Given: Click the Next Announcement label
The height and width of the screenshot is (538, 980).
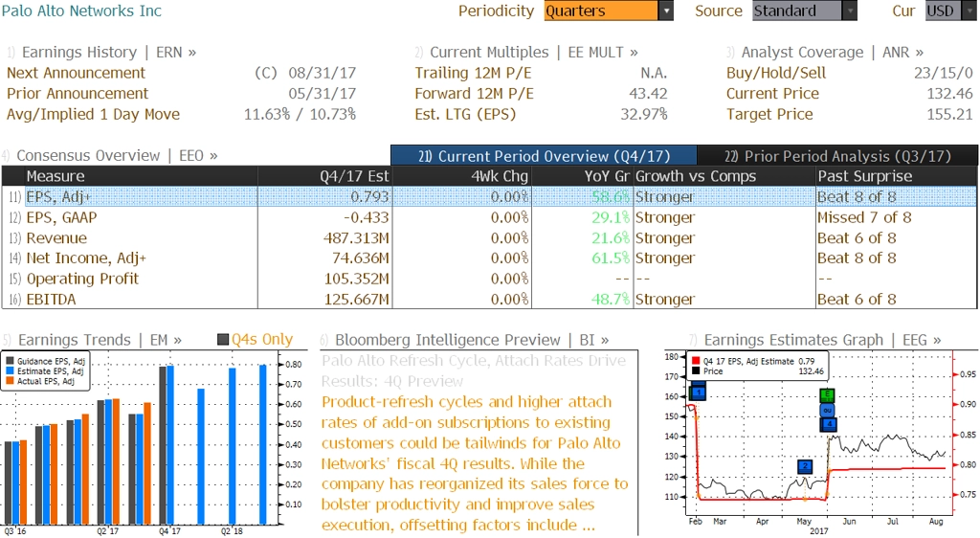Looking at the screenshot, I should [x=76, y=73].
